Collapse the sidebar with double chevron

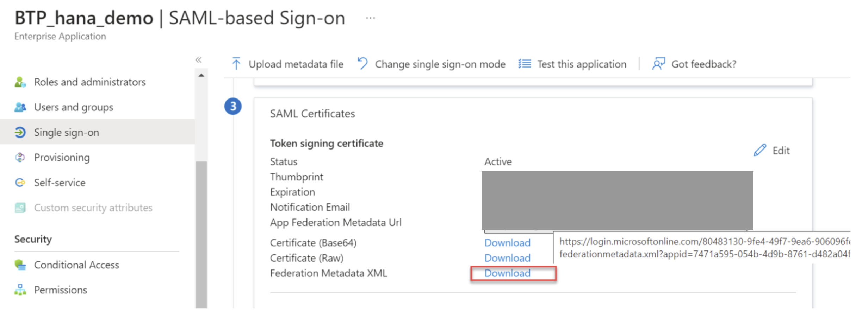coord(199,60)
